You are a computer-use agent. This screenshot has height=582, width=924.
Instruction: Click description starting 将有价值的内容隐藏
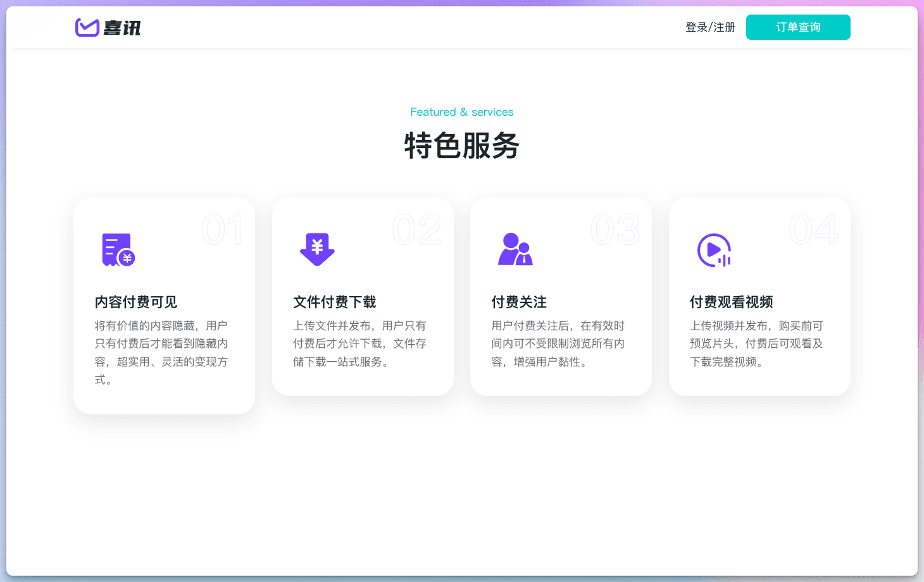point(161,352)
